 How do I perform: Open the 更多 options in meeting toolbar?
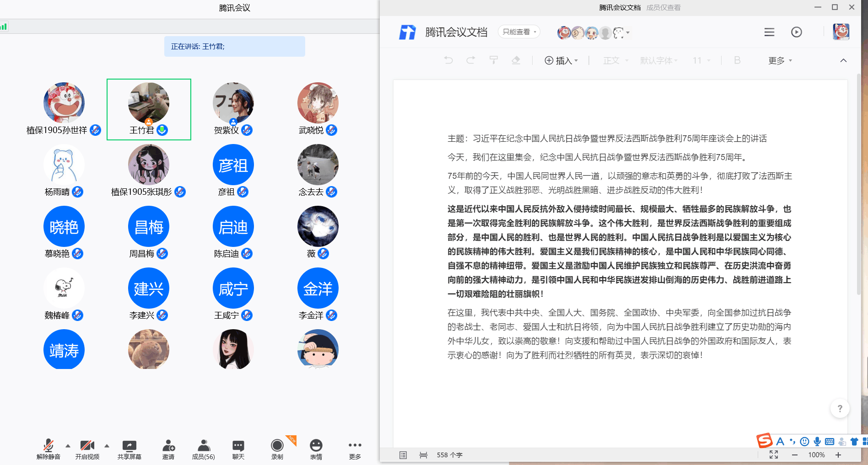coord(355,447)
